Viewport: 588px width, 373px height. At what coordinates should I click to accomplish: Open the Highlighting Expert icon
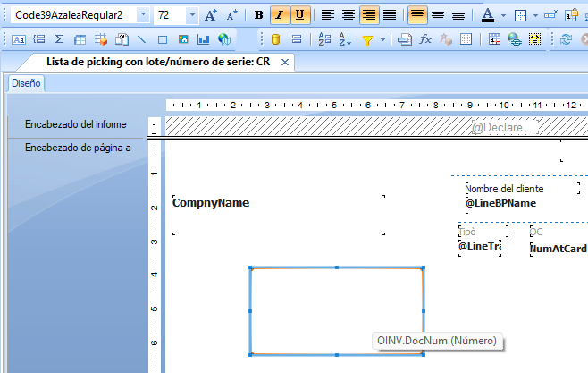[x=494, y=39]
